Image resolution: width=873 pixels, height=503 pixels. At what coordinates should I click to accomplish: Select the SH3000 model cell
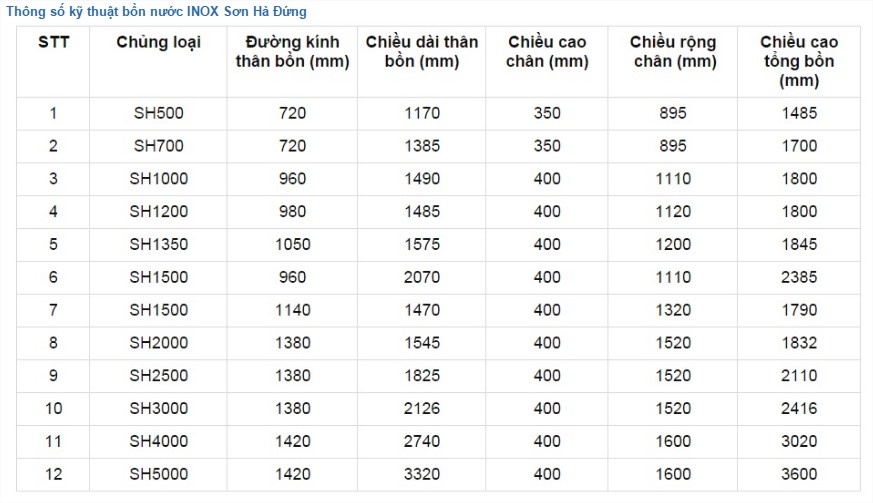tap(159, 408)
